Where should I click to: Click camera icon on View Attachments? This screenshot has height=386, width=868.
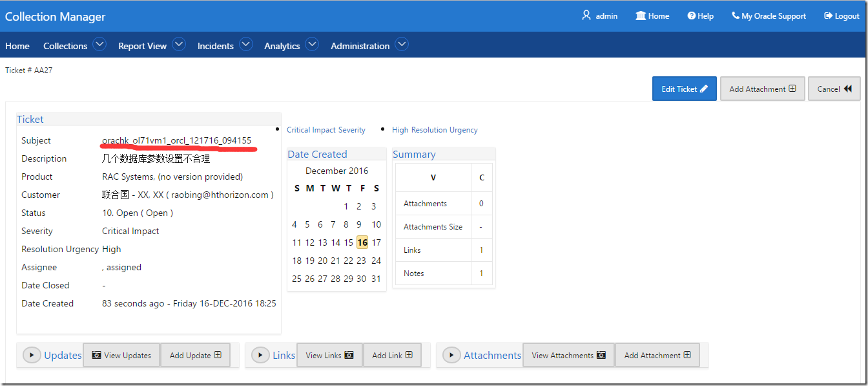point(601,355)
